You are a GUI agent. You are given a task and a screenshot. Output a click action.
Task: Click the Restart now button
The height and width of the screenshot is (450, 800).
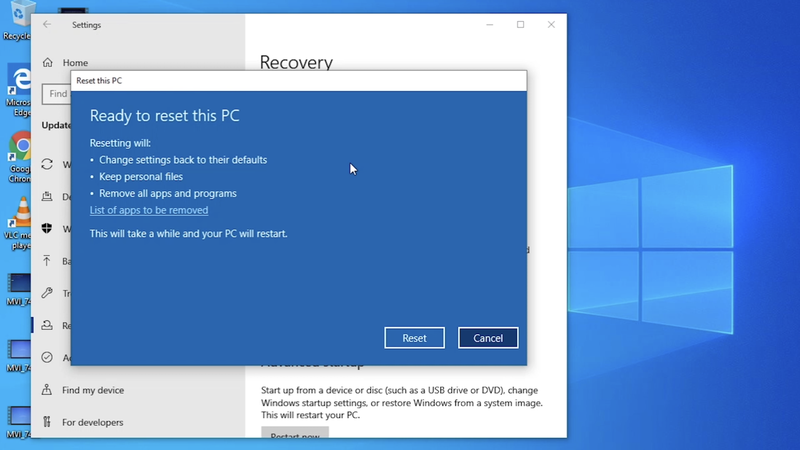coord(295,433)
